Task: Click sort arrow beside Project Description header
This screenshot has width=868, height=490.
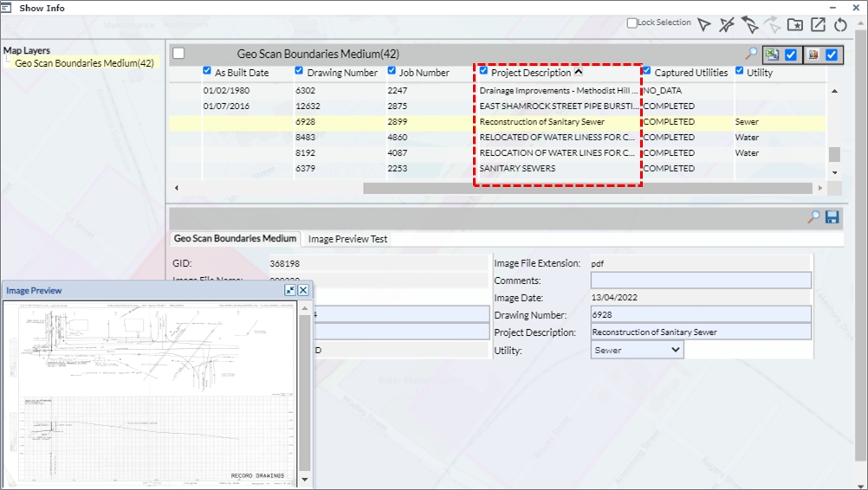Action: 579,73
